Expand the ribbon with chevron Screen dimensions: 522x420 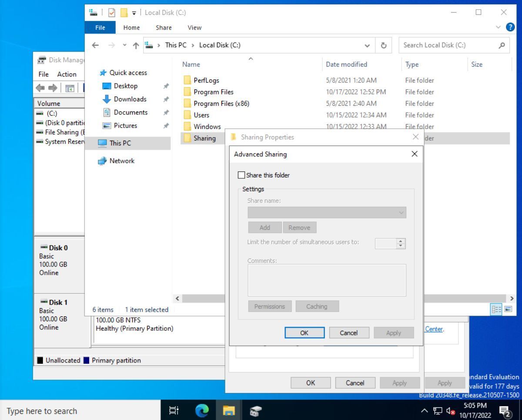(x=499, y=27)
